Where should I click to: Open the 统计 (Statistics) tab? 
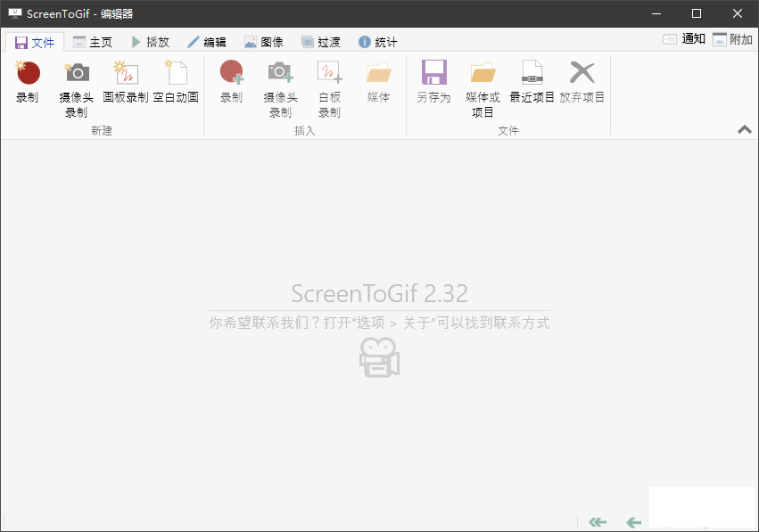pos(378,42)
